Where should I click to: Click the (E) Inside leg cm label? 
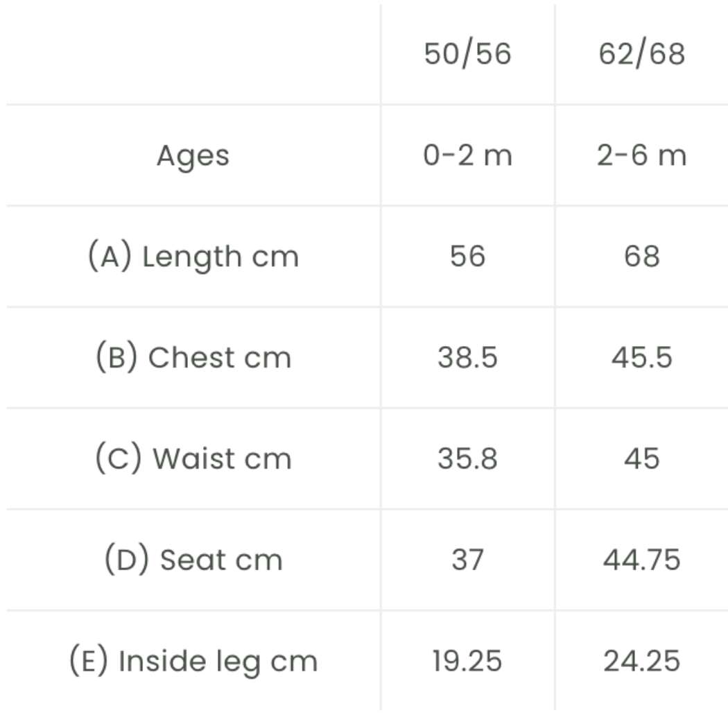[x=193, y=662]
